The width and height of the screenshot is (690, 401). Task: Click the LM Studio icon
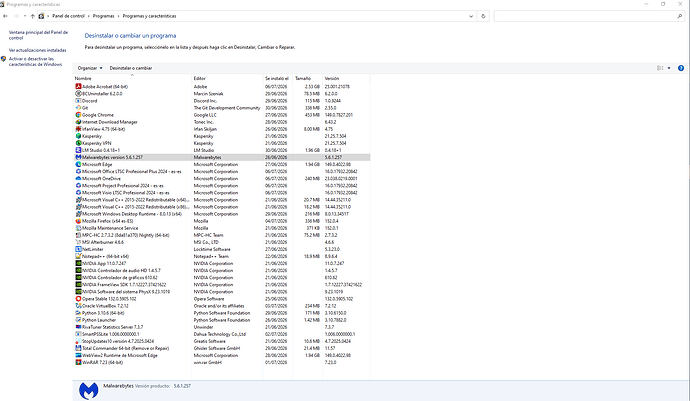click(x=78, y=150)
